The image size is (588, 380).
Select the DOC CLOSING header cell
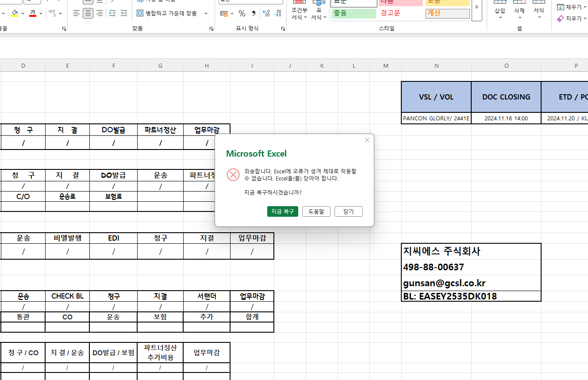coord(506,97)
